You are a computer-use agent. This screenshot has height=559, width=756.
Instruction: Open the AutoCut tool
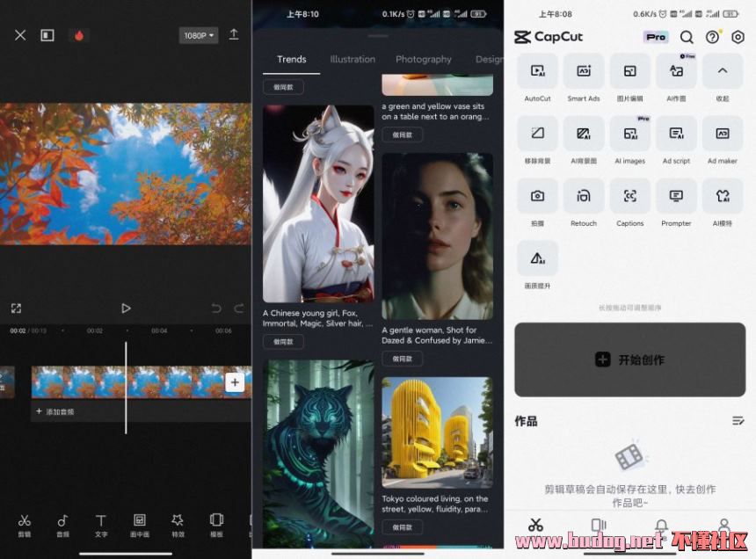point(537,72)
